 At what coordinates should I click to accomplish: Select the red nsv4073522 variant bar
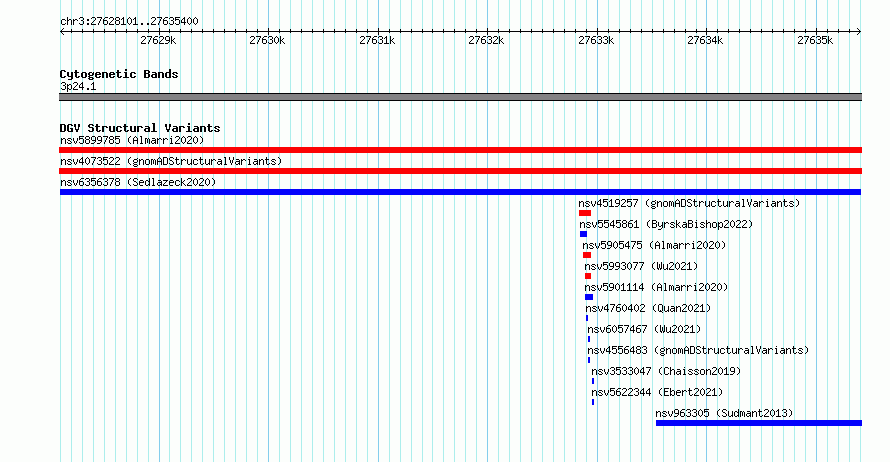pyautogui.click(x=460, y=171)
